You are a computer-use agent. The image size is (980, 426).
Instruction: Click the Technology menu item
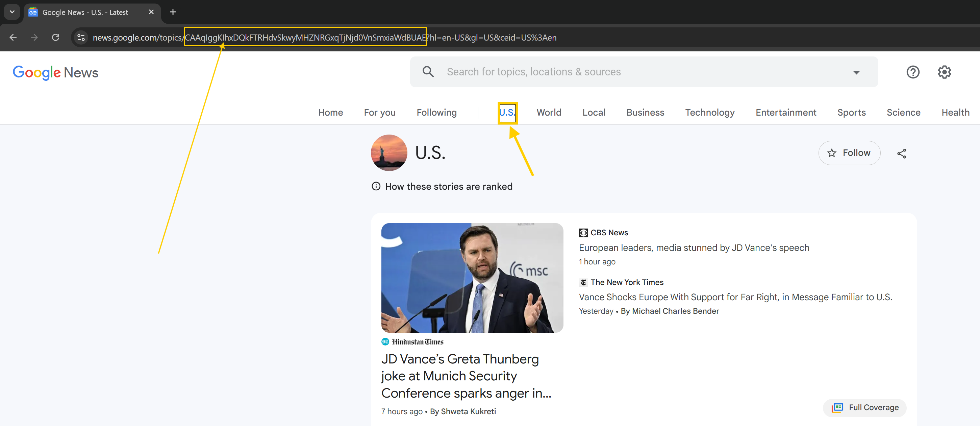(710, 113)
